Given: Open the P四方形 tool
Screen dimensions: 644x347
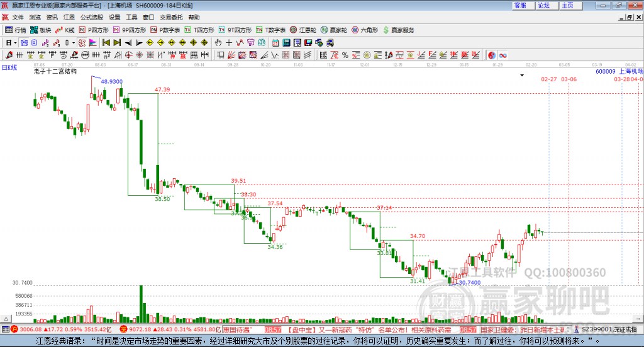Looking at the screenshot, I should click(x=94, y=30).
